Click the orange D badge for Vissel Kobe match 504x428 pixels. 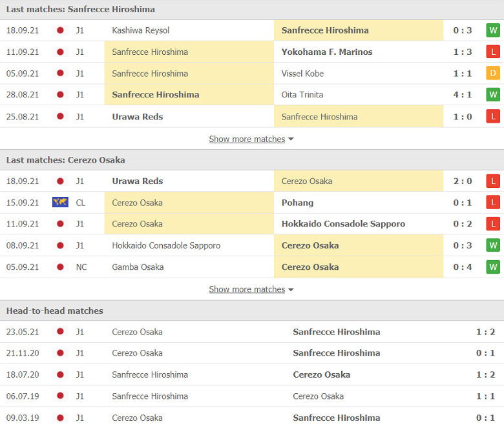click(x=493, y=74)
